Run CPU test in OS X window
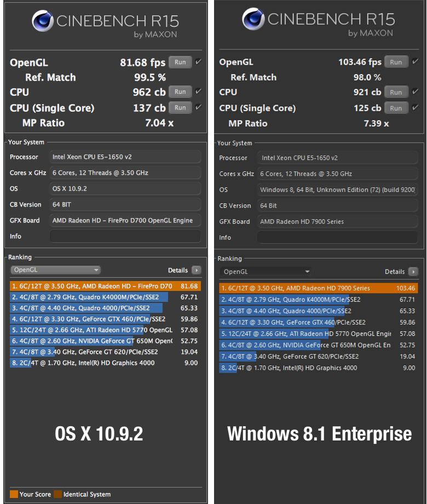 (x=180, y=92)
